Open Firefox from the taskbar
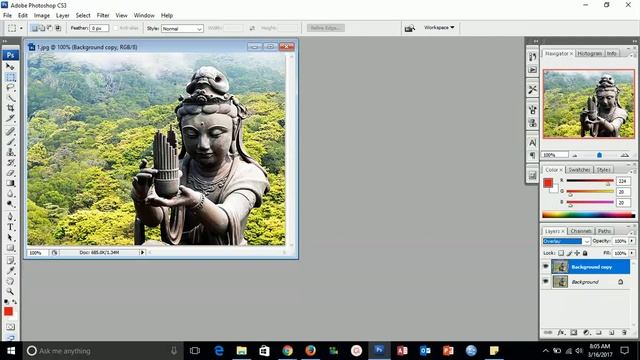The image size is (640, 360). [310, 351]
